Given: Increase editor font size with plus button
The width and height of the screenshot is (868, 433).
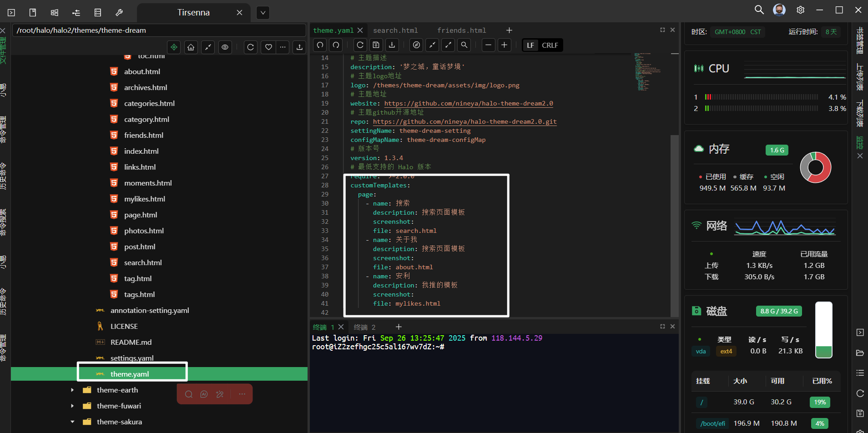Looking at the screenshot, I should click(504, 45).
